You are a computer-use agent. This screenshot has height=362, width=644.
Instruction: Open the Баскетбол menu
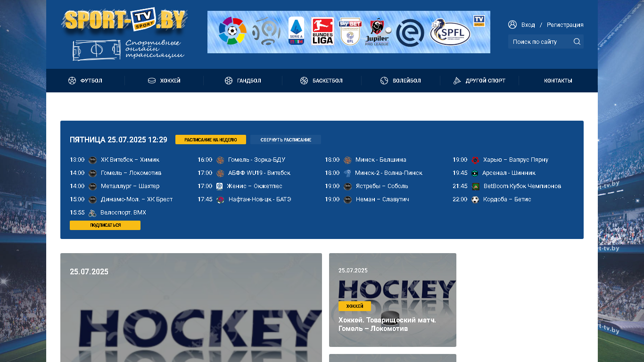(322, 81)
